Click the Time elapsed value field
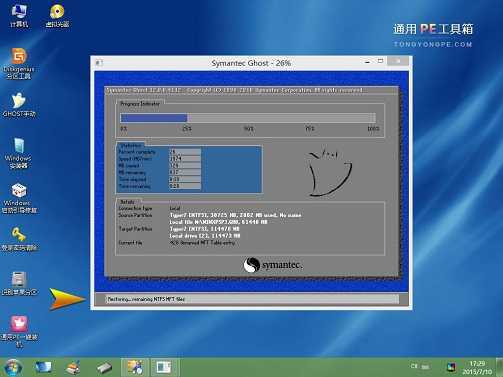The width and height of the screenshot is (503, 377). click(x=185, y=179)
